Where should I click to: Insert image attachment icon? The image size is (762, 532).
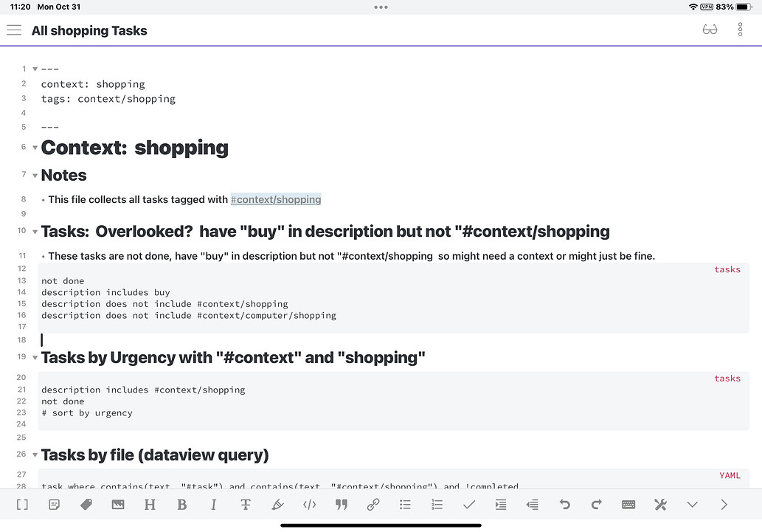118,505
